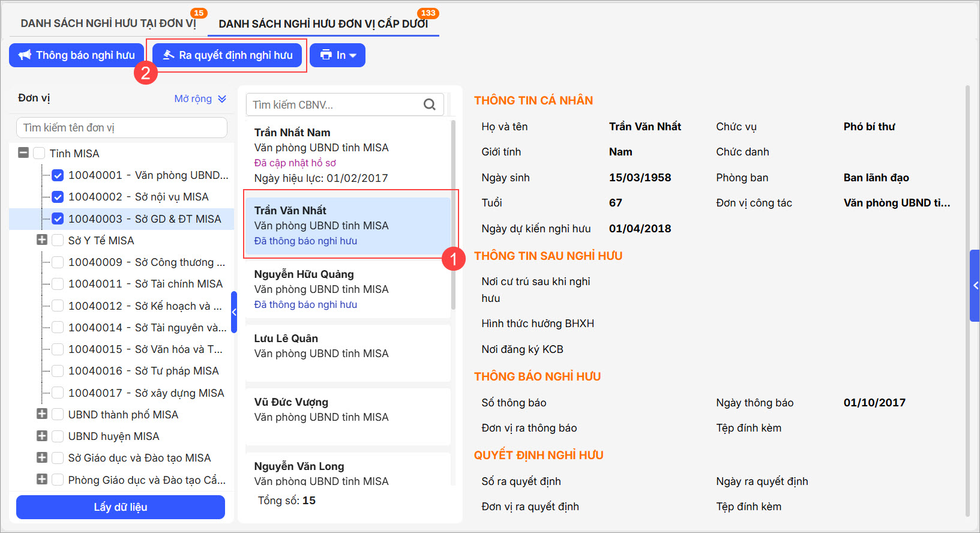The height and width of the screenshot is (533, 980).
Task: Click the Tìm kiếm tên đơn vị field
Action: coord(122,128)
